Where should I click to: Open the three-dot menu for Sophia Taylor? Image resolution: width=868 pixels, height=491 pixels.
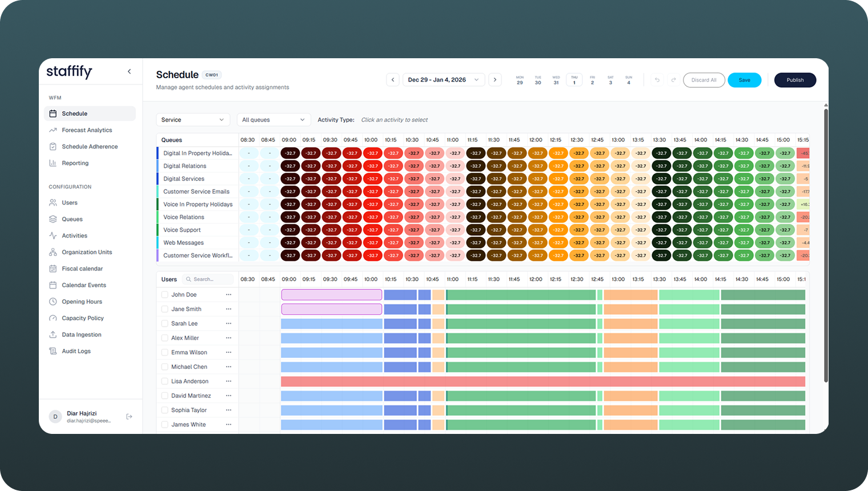click(228, 410)
